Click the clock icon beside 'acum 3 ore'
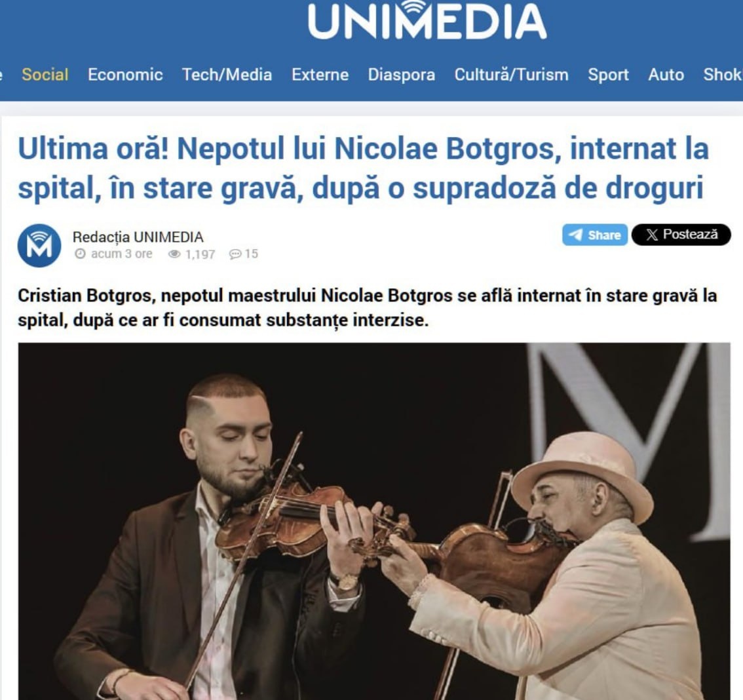Screen dimensions: 743x700 [81, 254]
